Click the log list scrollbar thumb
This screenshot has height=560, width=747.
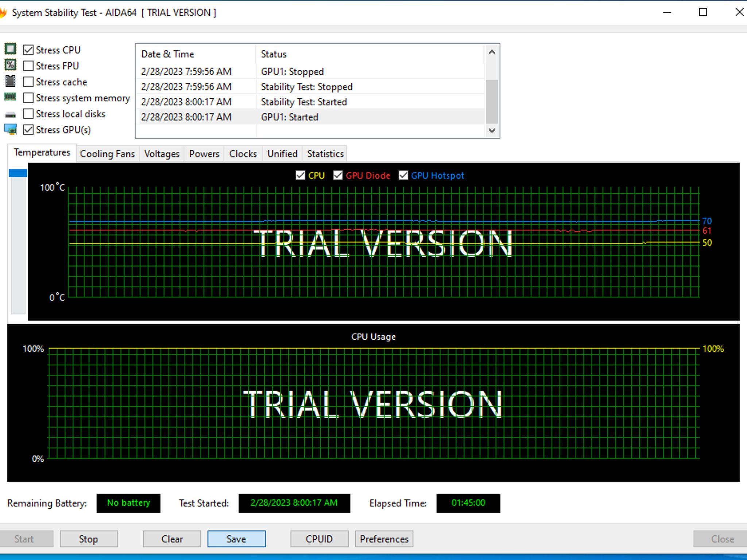pyautogui.click(x=492, y=101)
